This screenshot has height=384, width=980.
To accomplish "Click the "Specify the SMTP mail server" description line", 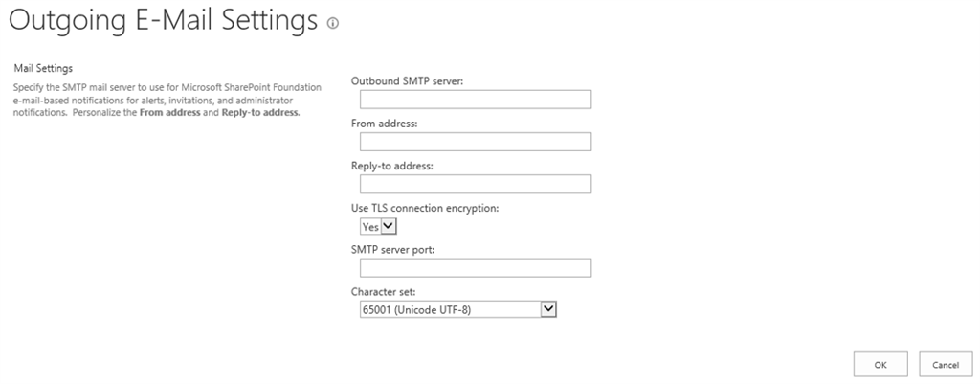I will [x=167, y=87].
